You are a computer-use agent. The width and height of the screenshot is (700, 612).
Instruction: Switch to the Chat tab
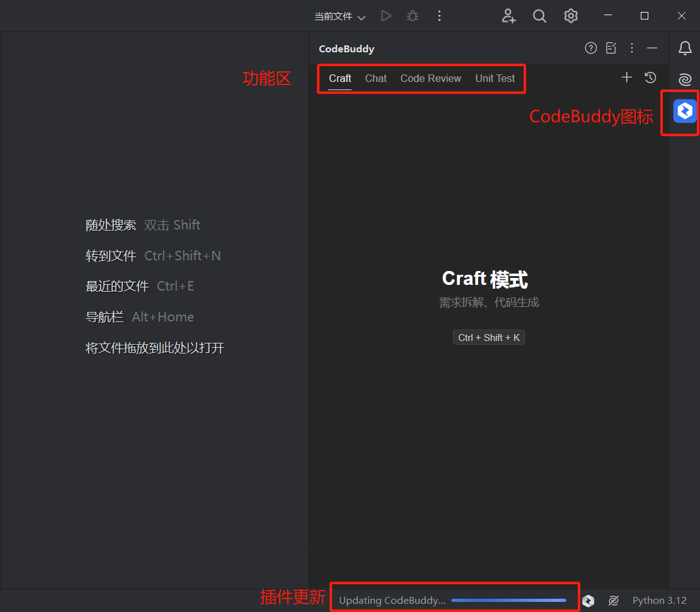click(x=376, y=79)
